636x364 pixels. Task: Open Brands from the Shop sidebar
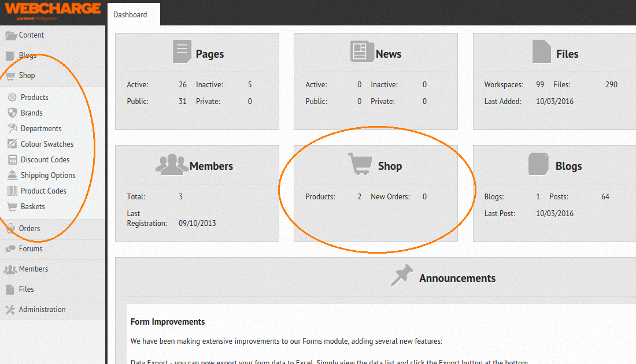(x=13, y=113)
